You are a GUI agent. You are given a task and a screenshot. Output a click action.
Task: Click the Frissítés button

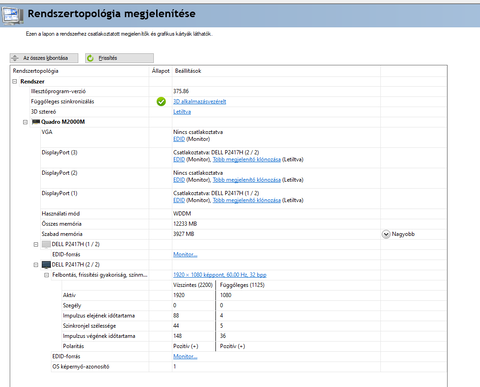tap(119, 58)
